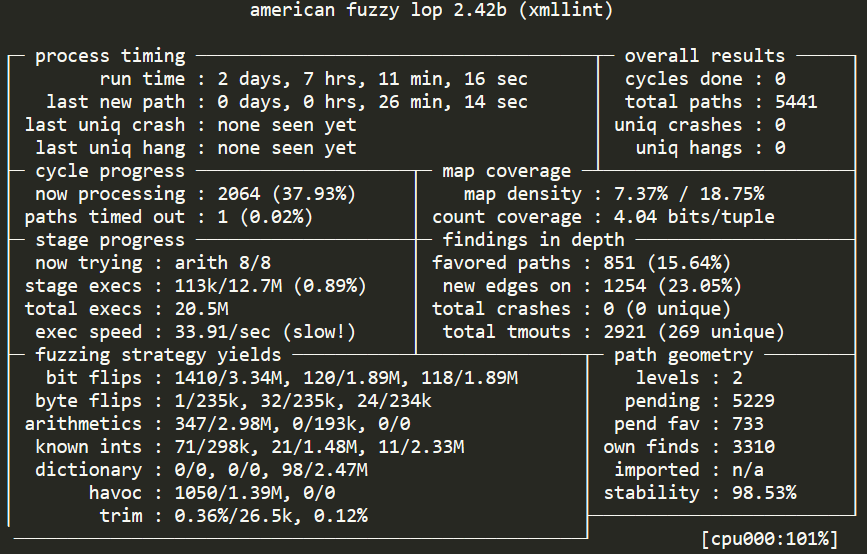This screenshot has width=867, height=554.
Task: Click the overall results section header
Action: (704, 56)
